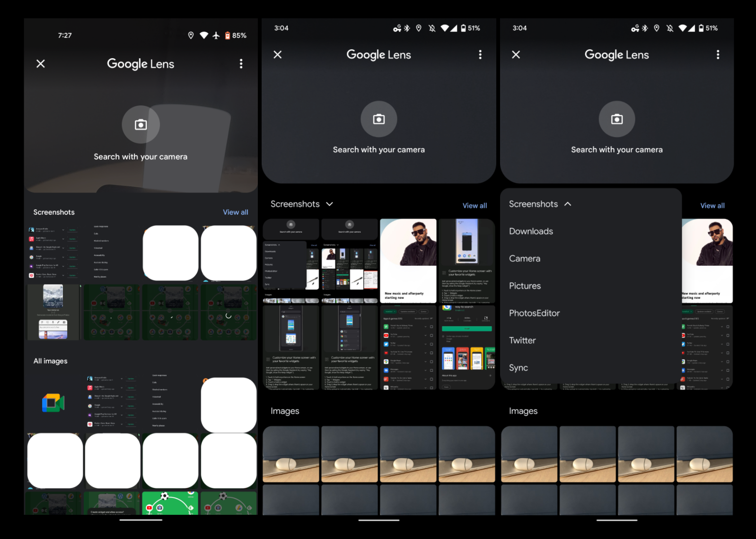The height and width of the screenshot is (539, 756).
Task: Open the bright green controller thumbnail at the left screen bottom
Action: tap(170, 503)
